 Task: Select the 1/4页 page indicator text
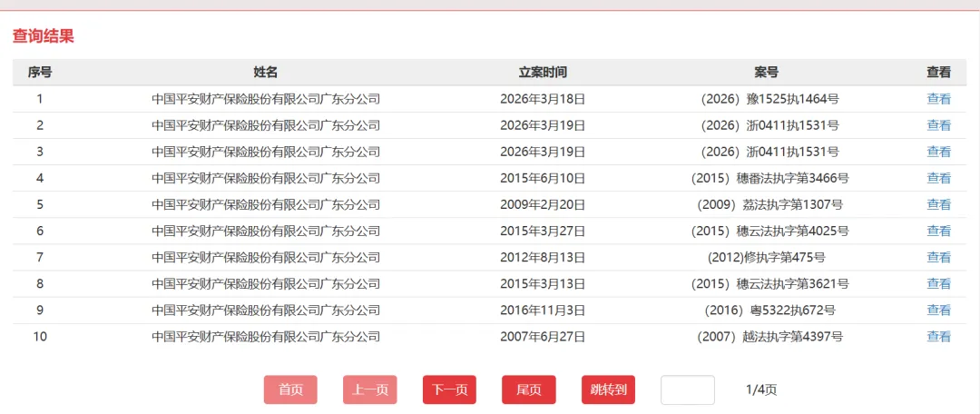[x=761, y=389]
